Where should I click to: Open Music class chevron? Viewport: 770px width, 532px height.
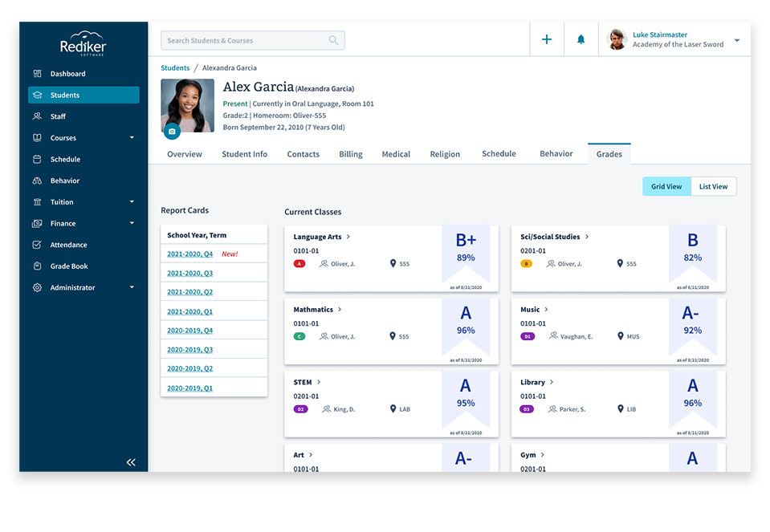point(546,309)
